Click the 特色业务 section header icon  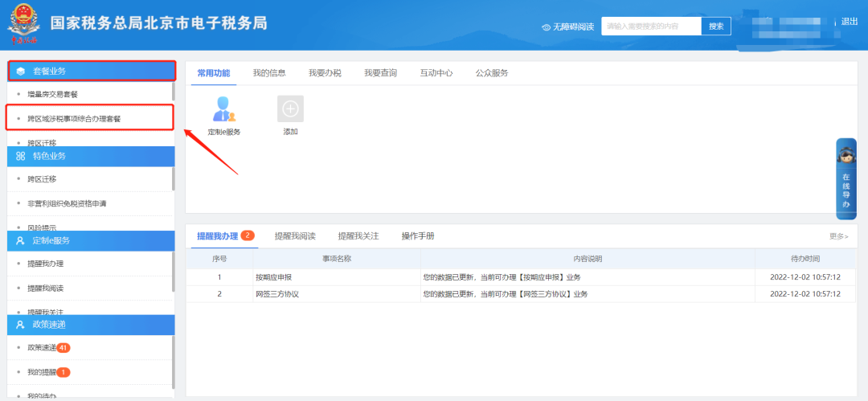21,156
